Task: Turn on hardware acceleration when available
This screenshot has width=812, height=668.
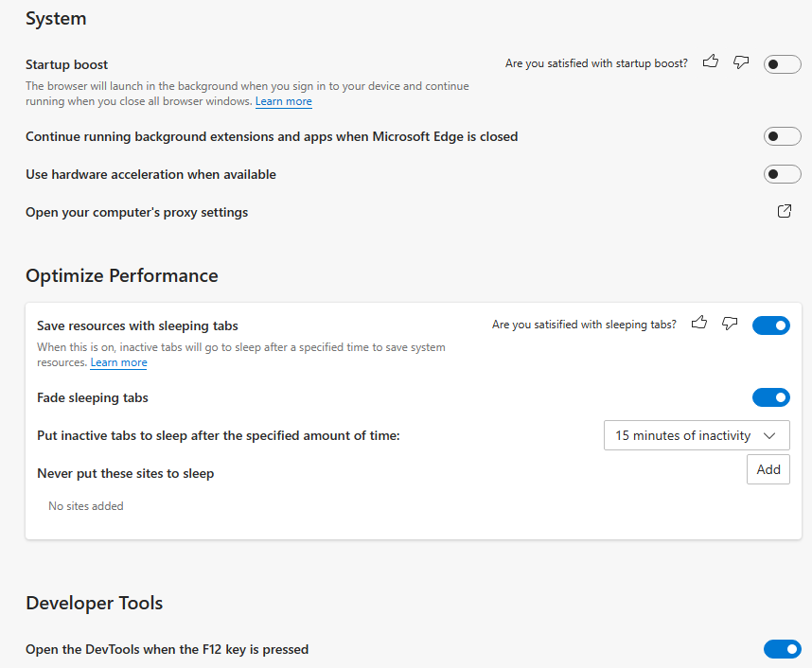Action: 783,174
